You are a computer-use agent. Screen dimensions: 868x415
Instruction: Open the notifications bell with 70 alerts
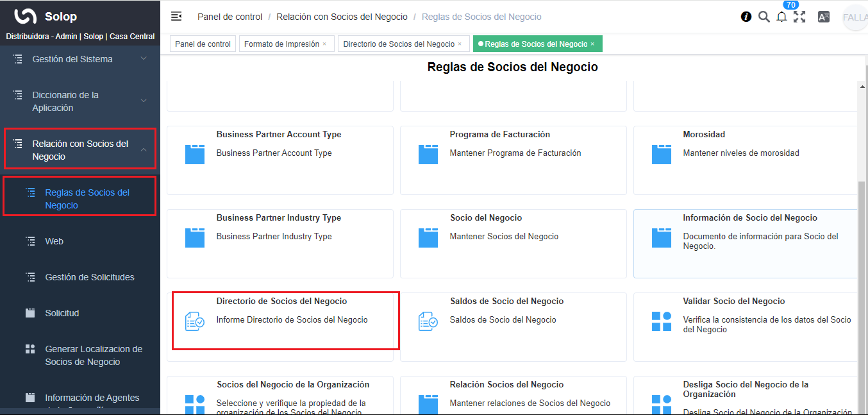pos(781,16)
